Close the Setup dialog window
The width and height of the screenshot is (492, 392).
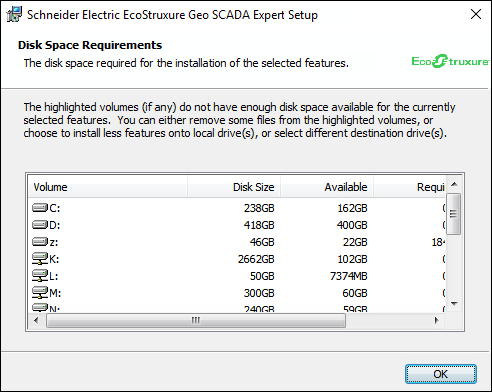(476, 14)
